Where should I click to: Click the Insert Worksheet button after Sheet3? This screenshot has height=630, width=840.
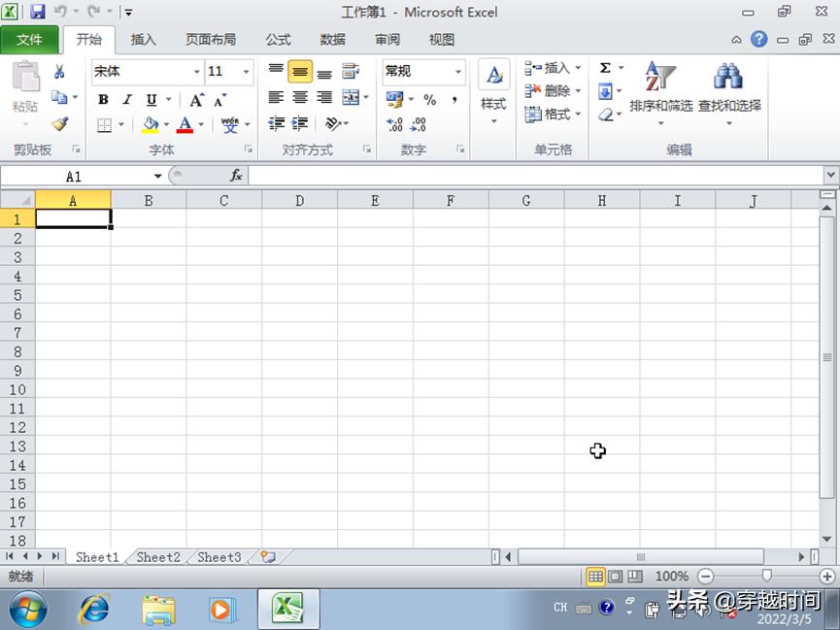pyautogui.click(x=267, y=556)
